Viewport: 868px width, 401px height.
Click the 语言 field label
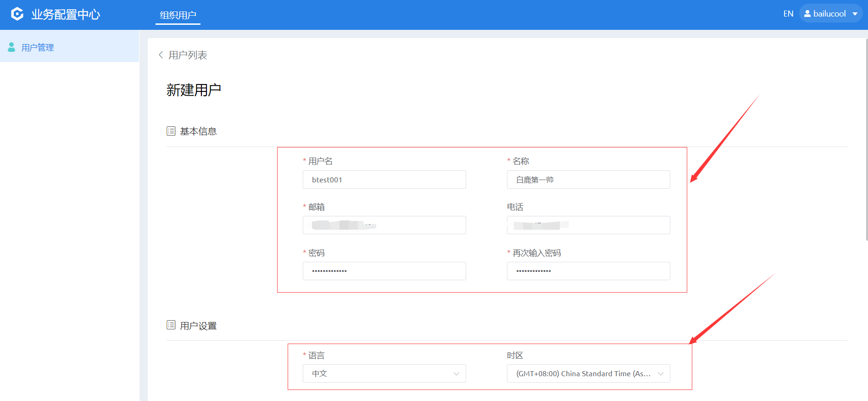click(316, 355)
